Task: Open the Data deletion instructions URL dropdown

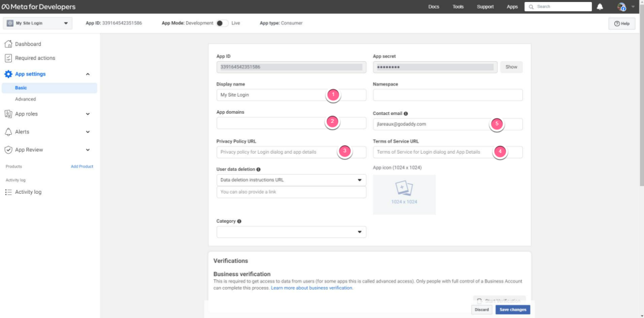Action: point(291,180)
